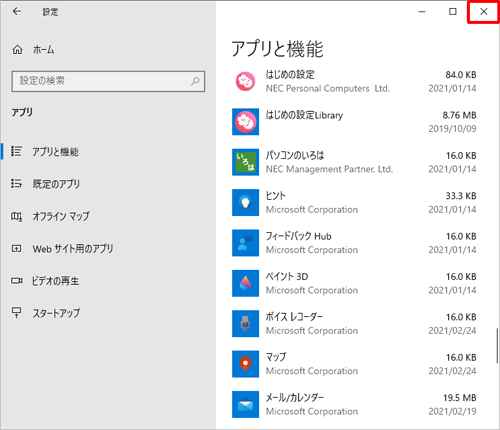500x430 pixels.
Task: Click the 19.5 MB size value
Action: tap(460, 398)
